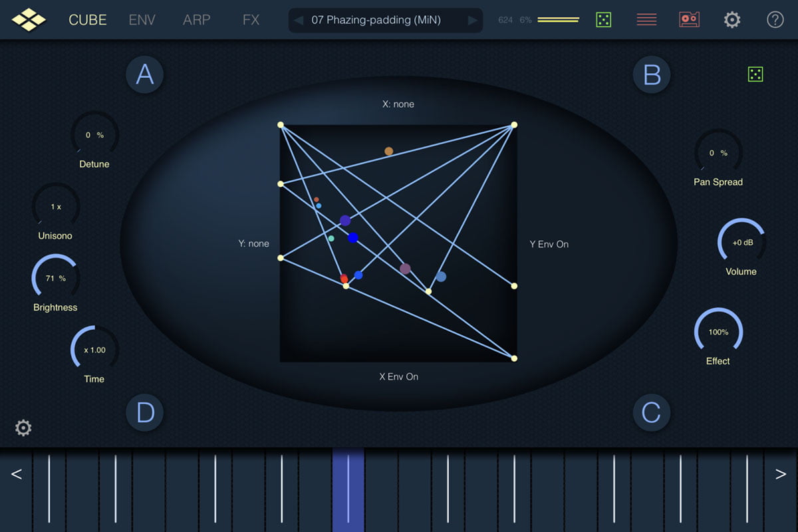798x532 pixels.
Task: Select the bright blue dot in the cube
Action: click(353, 237)
